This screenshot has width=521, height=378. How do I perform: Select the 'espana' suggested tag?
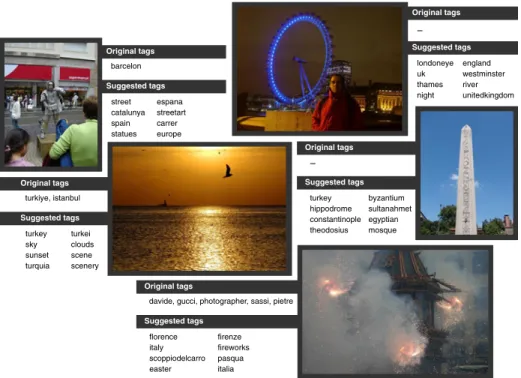click(x=170, y=102)
